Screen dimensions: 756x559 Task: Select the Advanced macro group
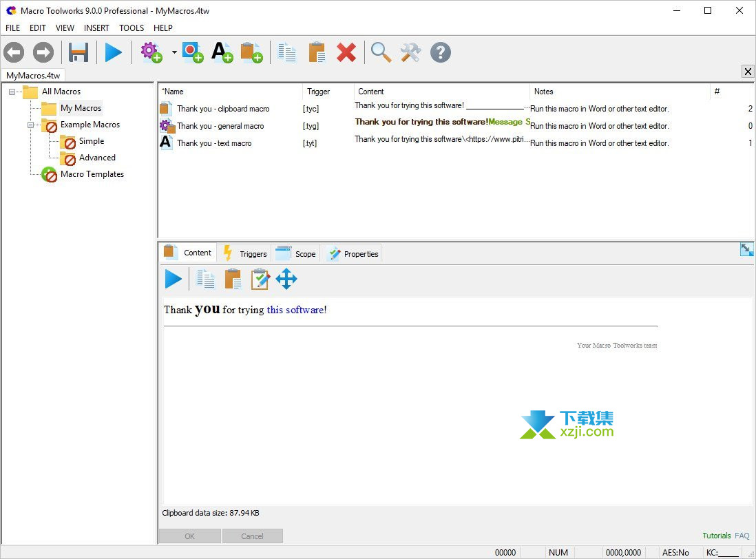pyautogui.click(x=97, y=158)
